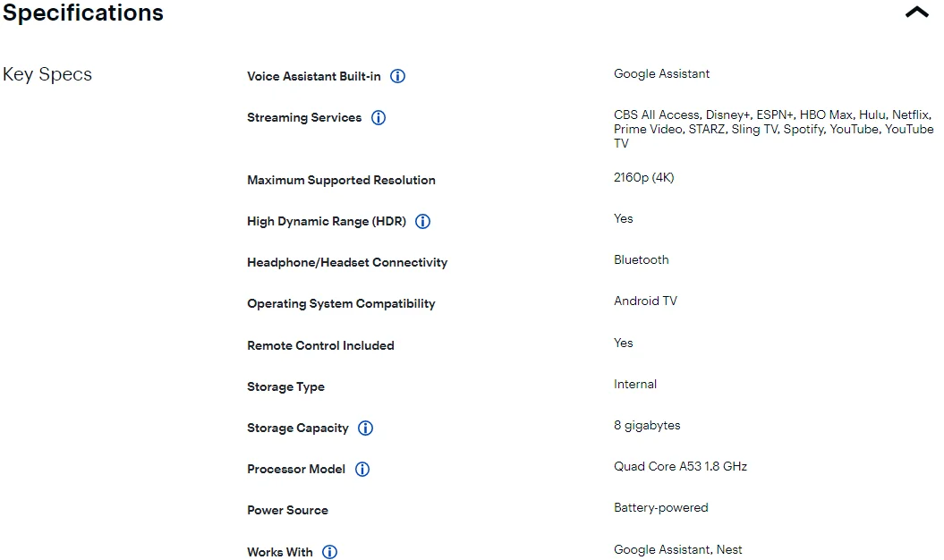Open info icon for Streaming Services
Image resolution: width=944 pixels, height=560 pixels.
coord(378,118)
